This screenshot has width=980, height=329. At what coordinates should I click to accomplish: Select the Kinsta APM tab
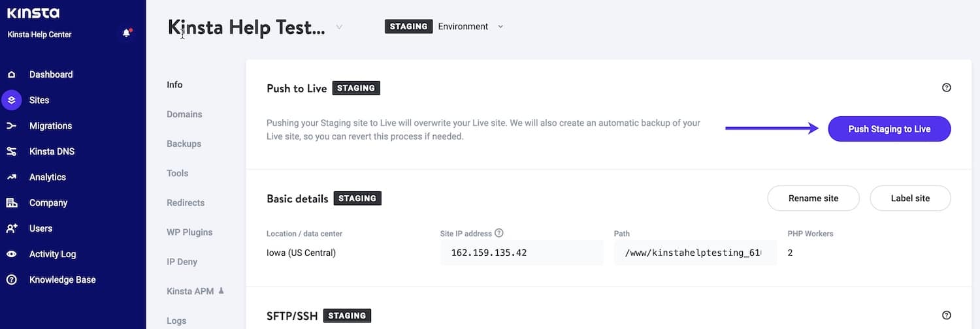[190, 291]
